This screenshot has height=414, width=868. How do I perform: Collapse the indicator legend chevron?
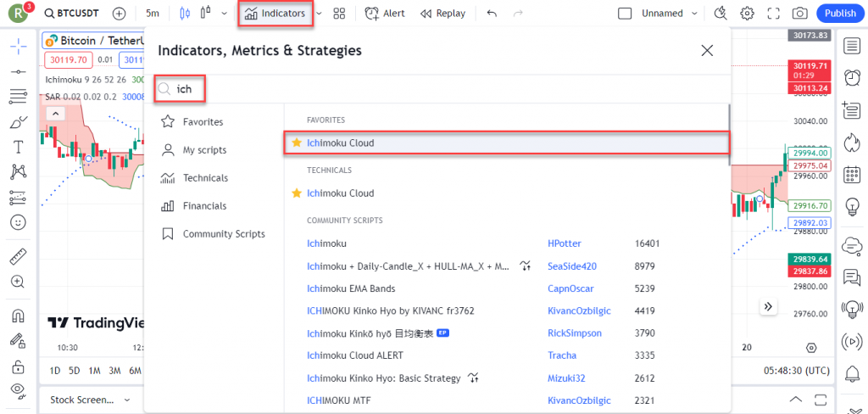pyautogui.click(x=54, y=114)
